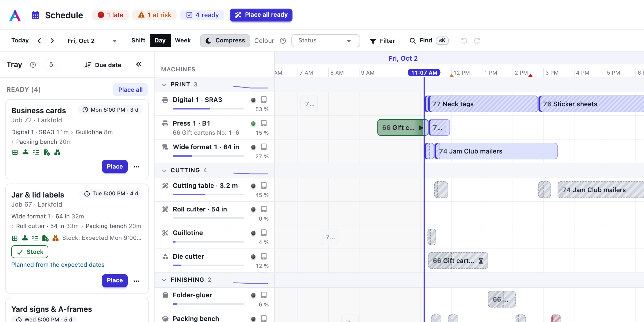Viewport: 644px width, 322px height.
Task: Toggle the Stock confirmed chip
Action: (x=30, y=252)
